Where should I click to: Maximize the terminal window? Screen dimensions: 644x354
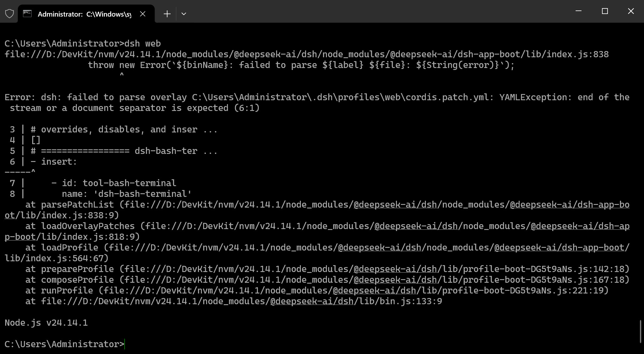[605, 11]
